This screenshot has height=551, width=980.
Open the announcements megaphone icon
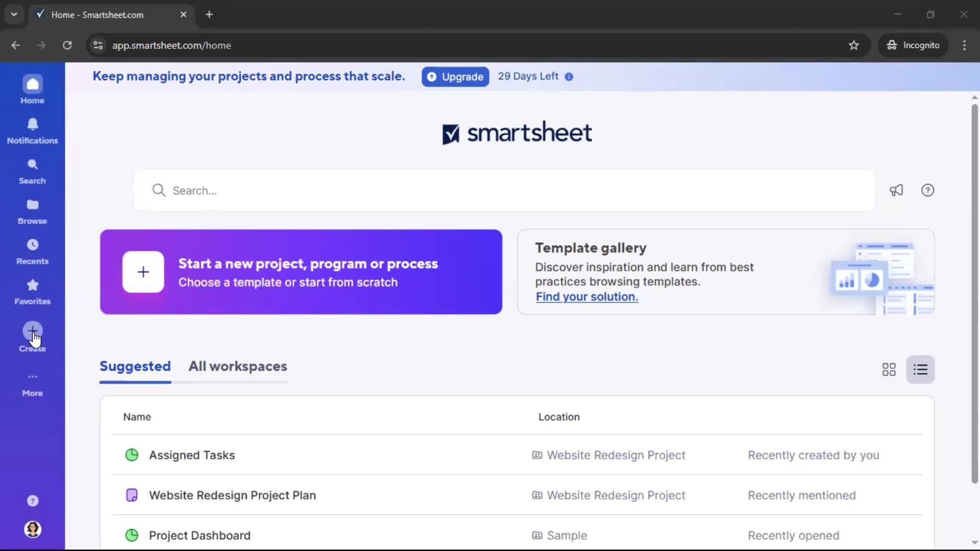tap(897, 190)
